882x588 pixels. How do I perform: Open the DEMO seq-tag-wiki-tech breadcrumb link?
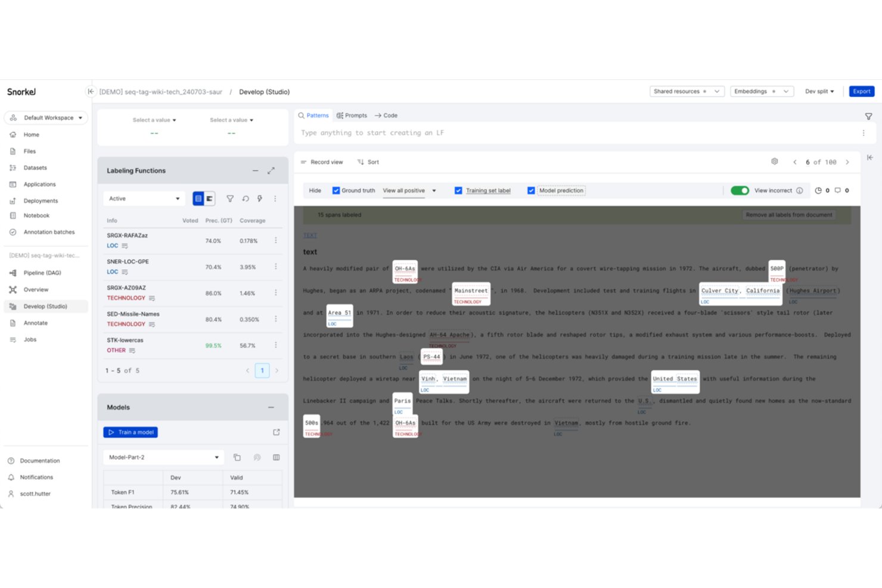(x=161, y=92)
